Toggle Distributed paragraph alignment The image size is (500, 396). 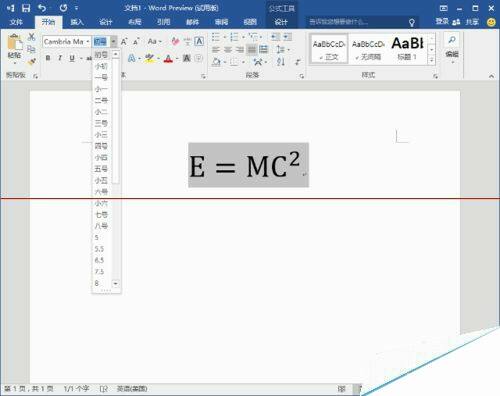(264, 50)
